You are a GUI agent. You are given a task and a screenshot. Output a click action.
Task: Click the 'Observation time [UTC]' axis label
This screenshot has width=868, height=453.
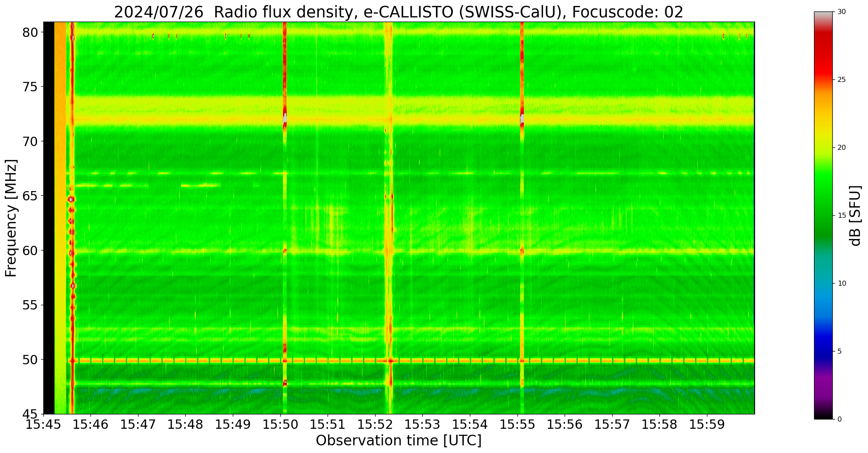tap(399, 441)
